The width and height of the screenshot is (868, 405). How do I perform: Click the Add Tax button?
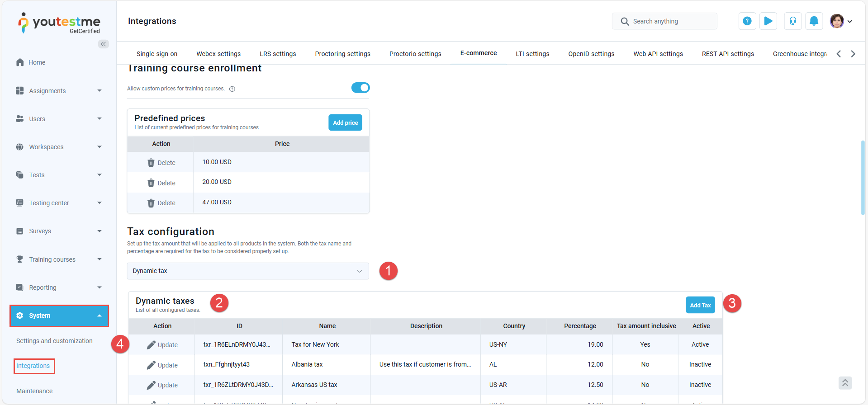(x=700, y=305)
